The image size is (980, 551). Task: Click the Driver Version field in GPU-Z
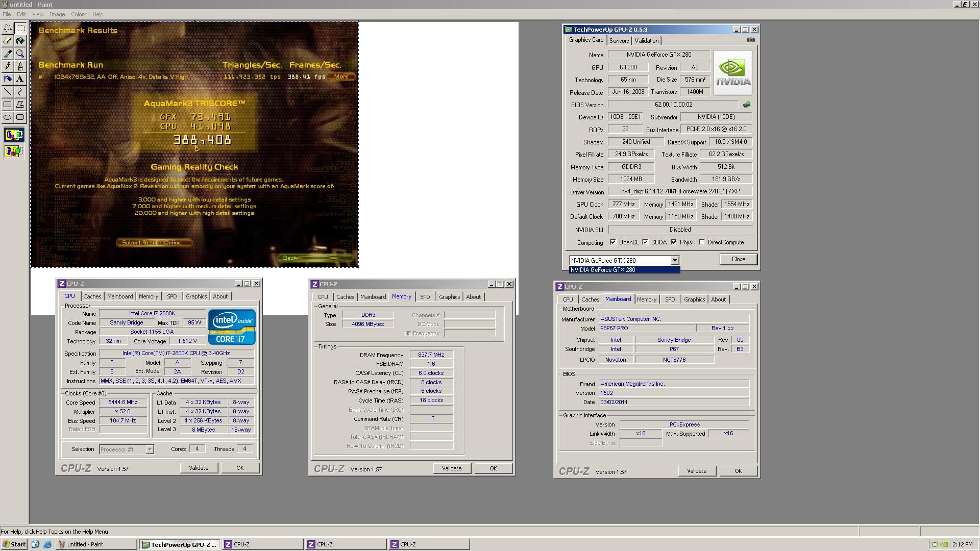(x=680, y=192)
